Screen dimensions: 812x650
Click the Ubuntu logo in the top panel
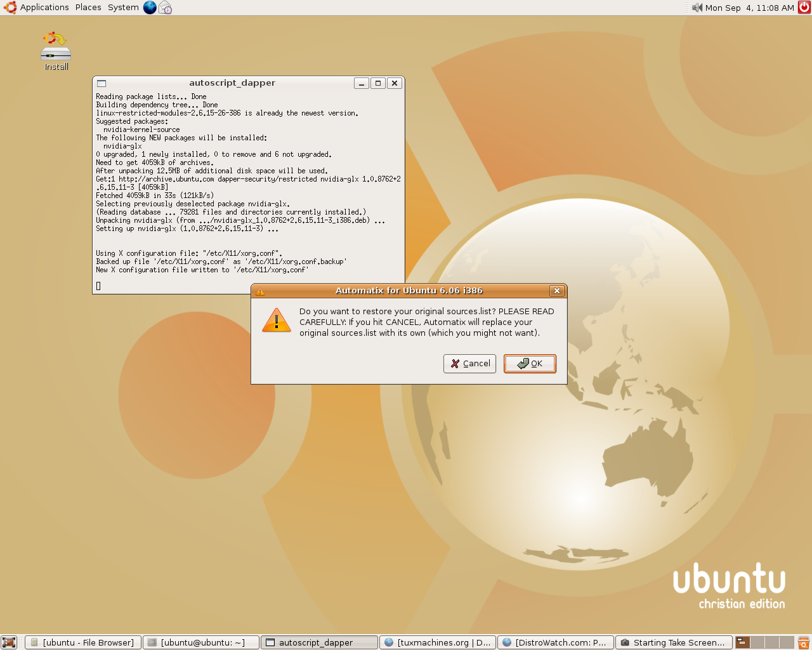click(10, 8)
